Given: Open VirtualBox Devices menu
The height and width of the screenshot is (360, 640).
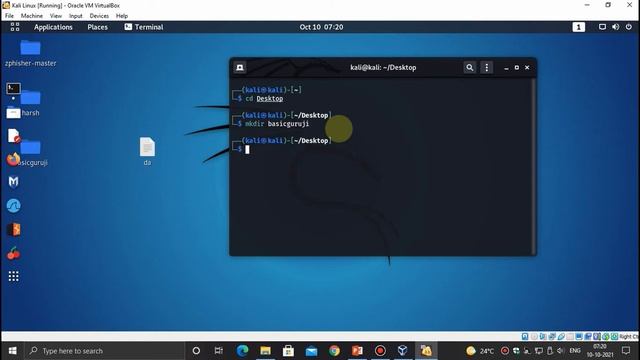Looking at the screenshot, I should click(99, 16).
